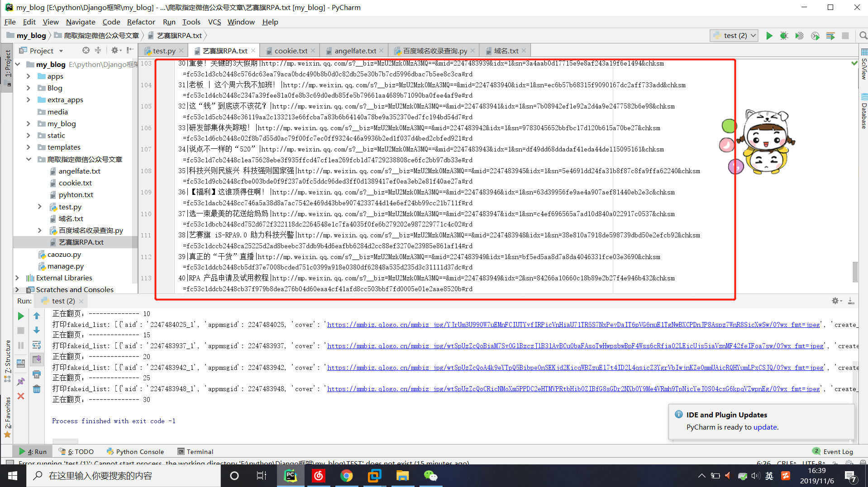Open the Python Console tool window

(x=135, y=451)
